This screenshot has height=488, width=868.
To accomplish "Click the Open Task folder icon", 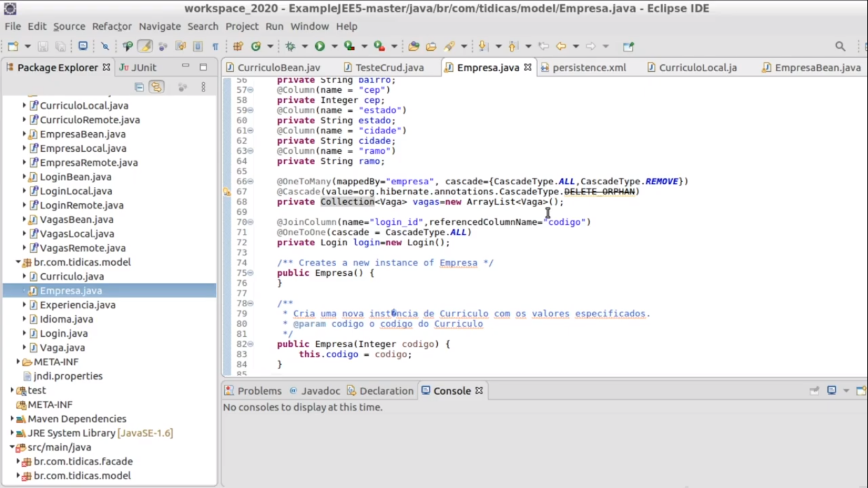I will pyautogui.click(x=431, y=46).
